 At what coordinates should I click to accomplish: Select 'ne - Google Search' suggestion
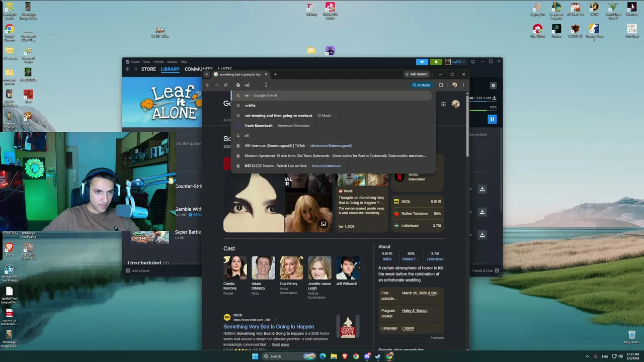[333, 96]
